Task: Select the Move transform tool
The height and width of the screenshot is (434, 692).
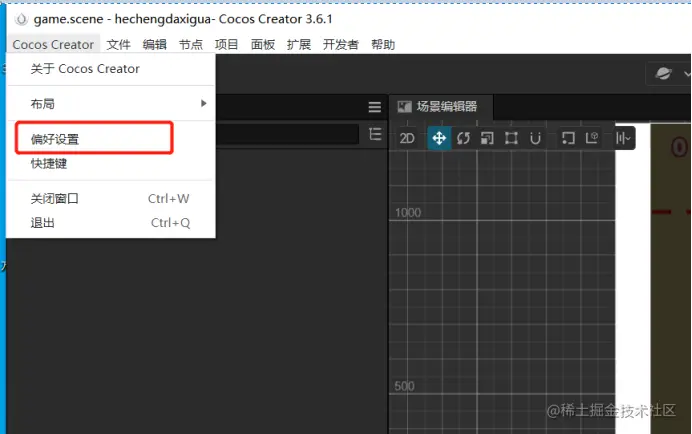Action: [x=439, y=138]
